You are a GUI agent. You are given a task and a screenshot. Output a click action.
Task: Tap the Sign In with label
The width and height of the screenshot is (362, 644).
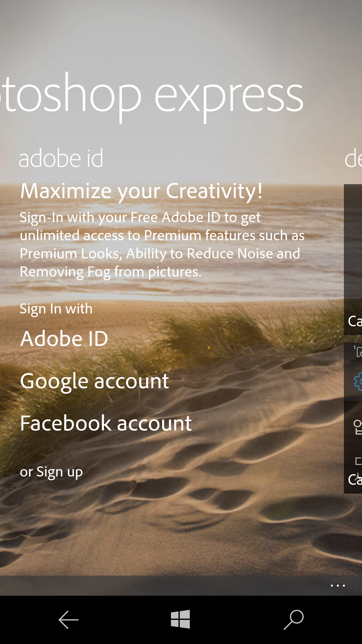click(x=56, y=309)
